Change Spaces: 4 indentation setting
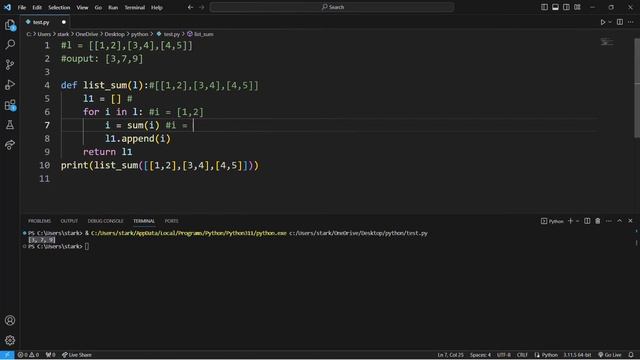This screenshot has height=360, width=640. click(480, 355)
